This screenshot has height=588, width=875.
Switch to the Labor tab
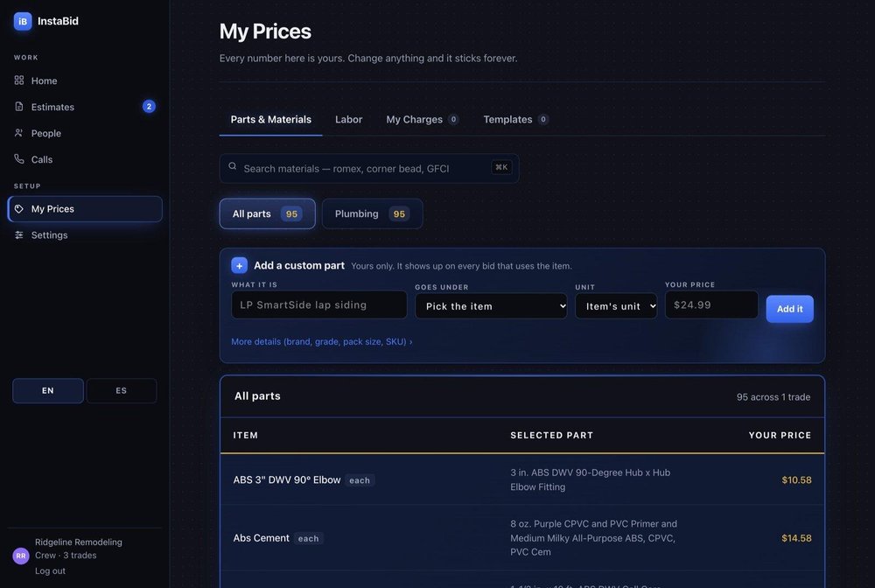(x=349, y=119)
